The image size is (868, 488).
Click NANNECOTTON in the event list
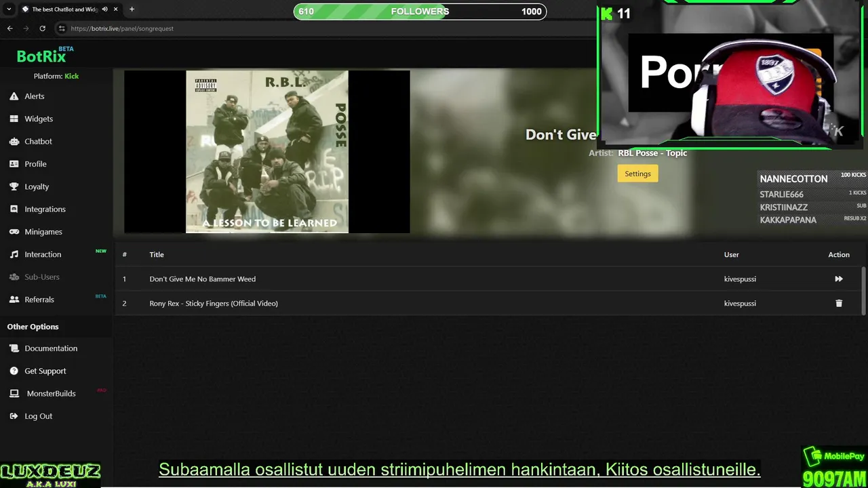tap(793, 179)
